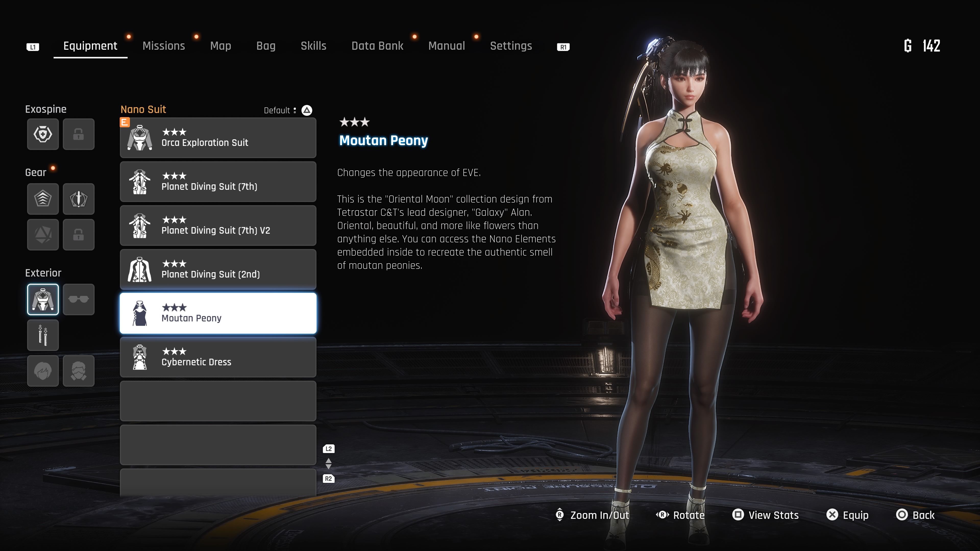Click the Gear section label
The image size is (980, 551).
pos(36,172)
